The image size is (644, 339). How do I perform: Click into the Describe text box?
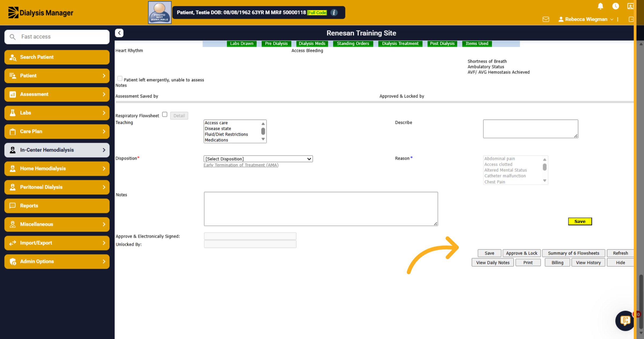click(x=530, y=129)
